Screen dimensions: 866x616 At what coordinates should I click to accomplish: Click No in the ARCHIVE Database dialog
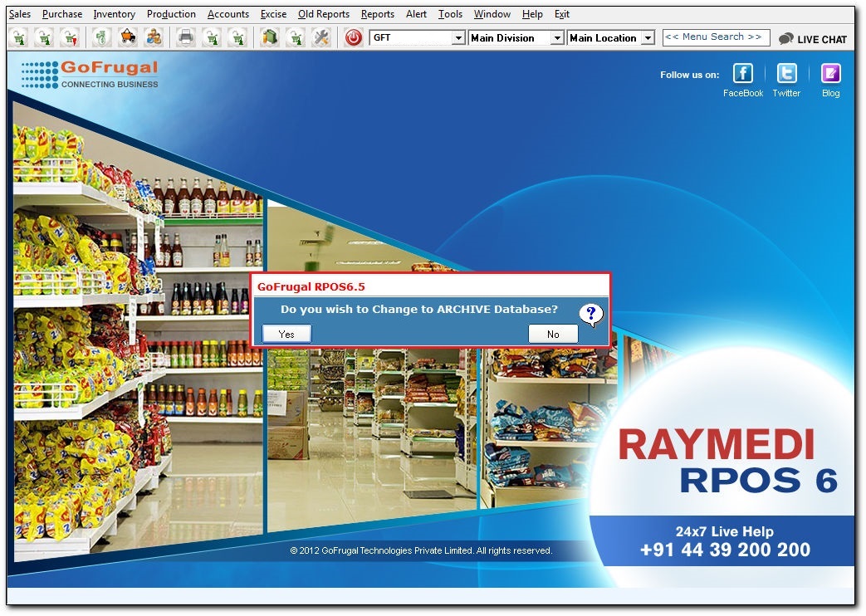[x=553, y=335]
